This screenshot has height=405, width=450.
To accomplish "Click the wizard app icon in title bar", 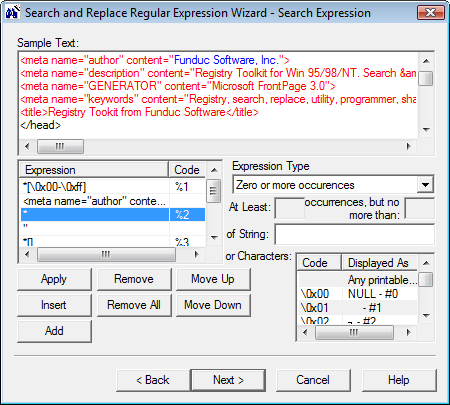I will point(13,12).
